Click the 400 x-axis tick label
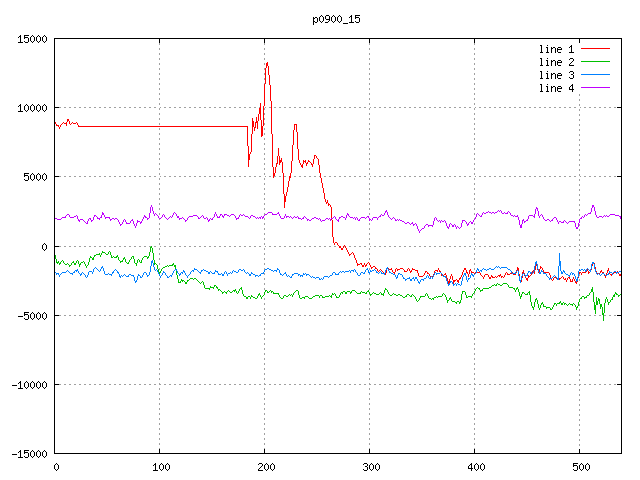 point(475,467)
